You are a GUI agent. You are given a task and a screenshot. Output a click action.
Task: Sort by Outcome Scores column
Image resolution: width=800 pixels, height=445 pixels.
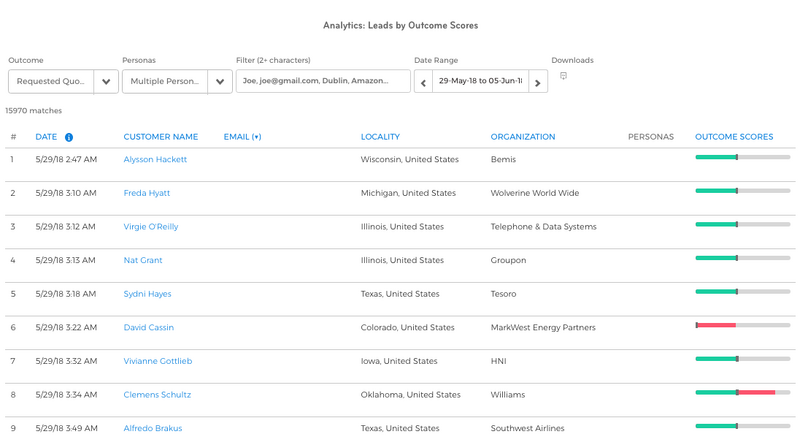pyautogui.click(x=734, y=137)
